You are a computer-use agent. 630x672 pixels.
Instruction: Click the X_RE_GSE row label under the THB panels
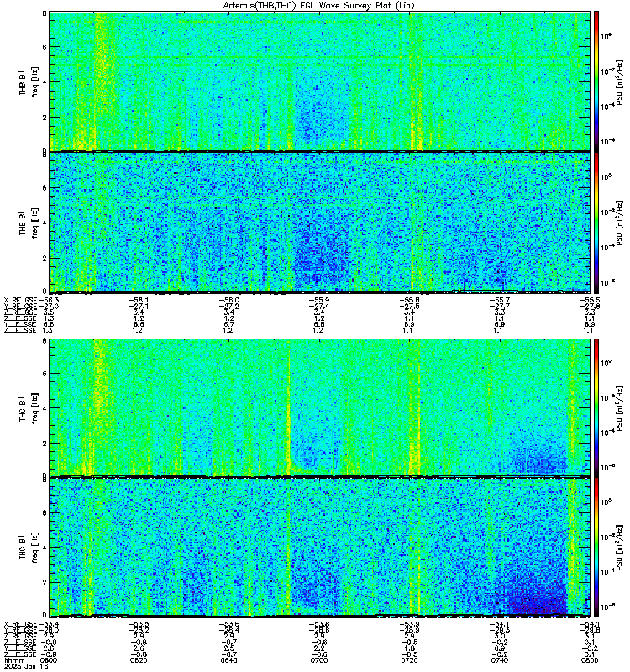pos(20,301)
